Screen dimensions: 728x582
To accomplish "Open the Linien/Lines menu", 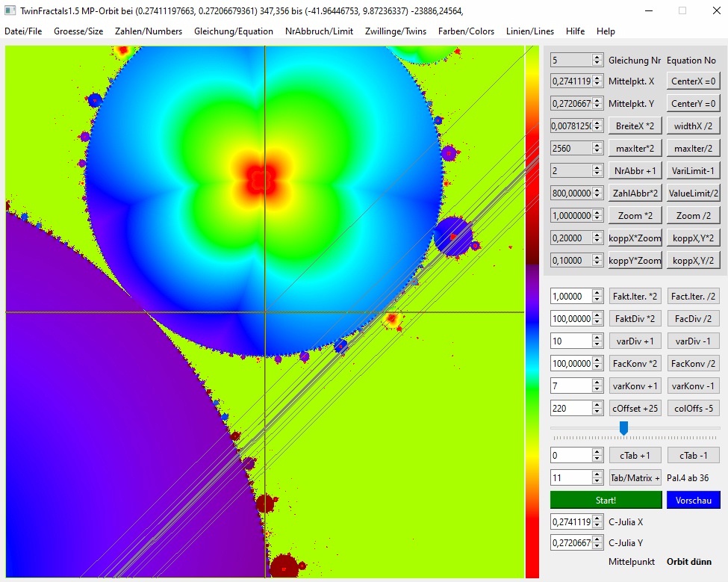I will click(x=529, y=31).
